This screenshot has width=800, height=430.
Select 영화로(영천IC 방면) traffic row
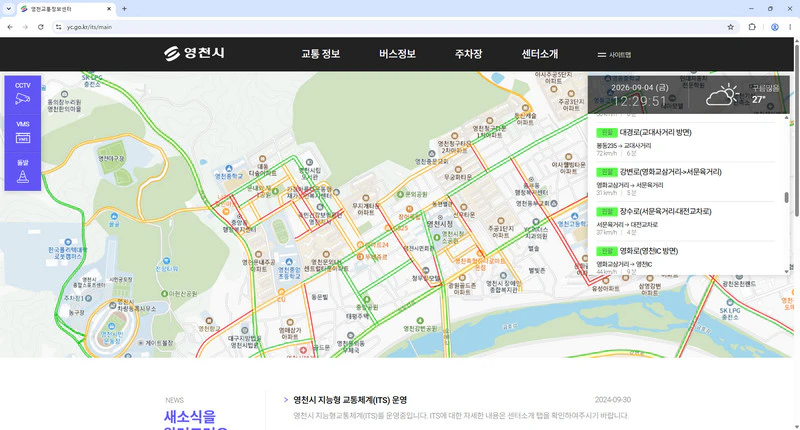[x=685, y=259]
